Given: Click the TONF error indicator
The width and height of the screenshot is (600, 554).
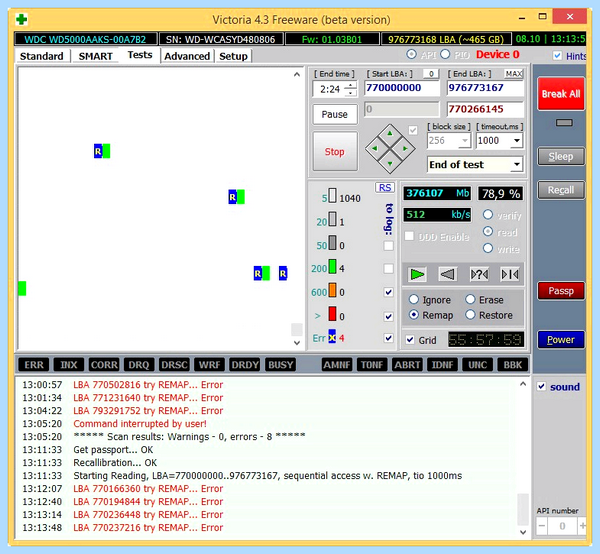Looking at the screenshot, I should coord(372,365).
